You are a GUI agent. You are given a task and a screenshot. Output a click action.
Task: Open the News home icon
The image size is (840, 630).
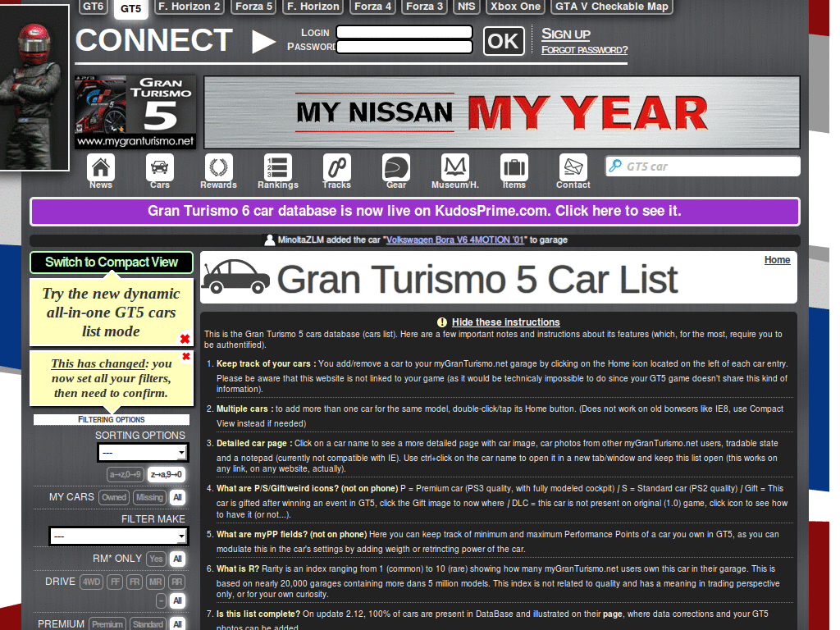click(101, 167)
